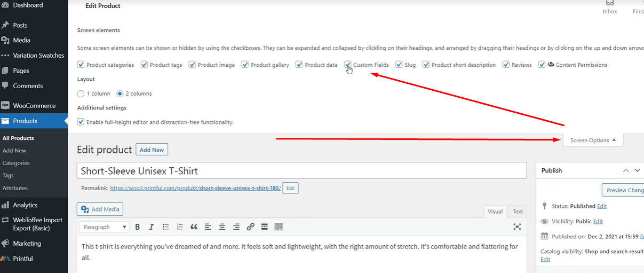Select the highlighted Products menu
Screen dimensions: 644x273
click(x=34, y=121)
